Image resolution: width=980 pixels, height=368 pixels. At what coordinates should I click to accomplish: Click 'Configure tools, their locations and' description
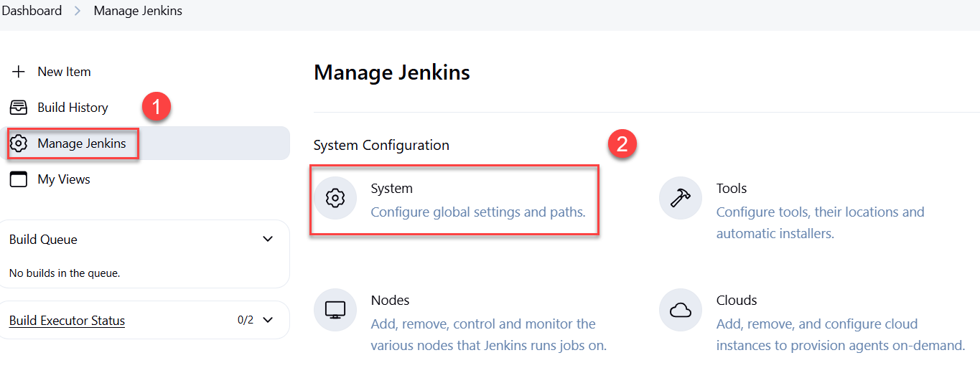pyautogui.click(x=820, y=212)
